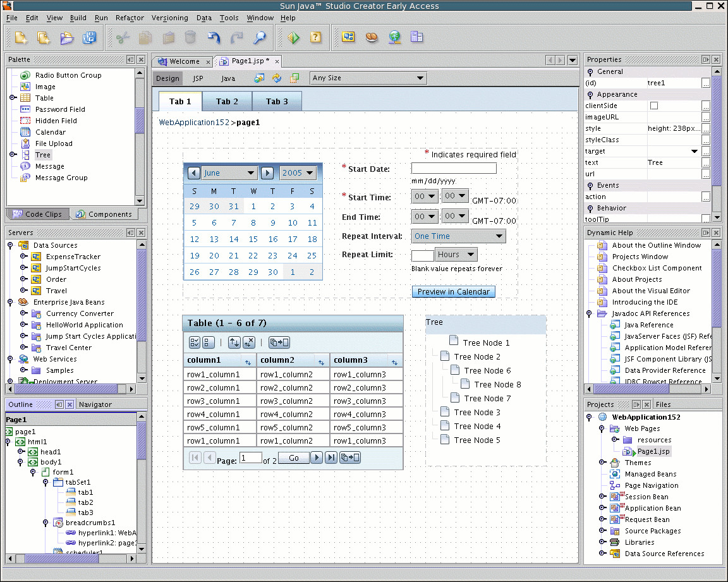
Task: Open the Hours repeat limit dropdown
Action: click(x=456, y=254)
